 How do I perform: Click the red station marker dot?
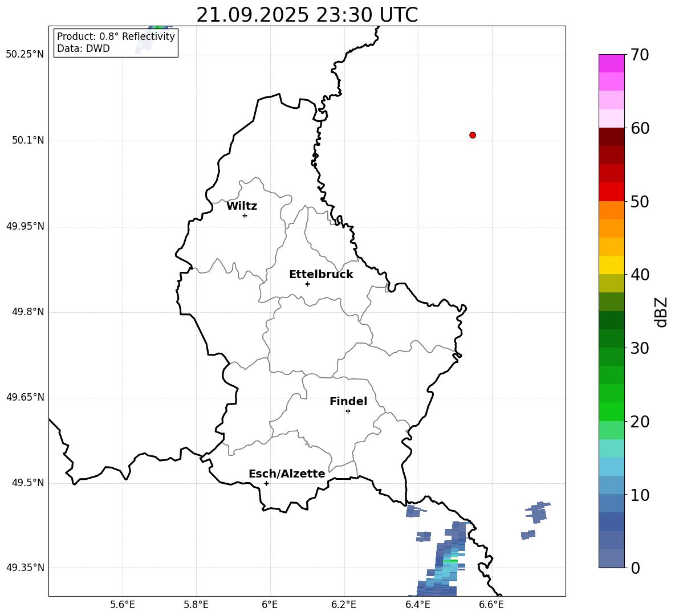[x=473, y=135]
